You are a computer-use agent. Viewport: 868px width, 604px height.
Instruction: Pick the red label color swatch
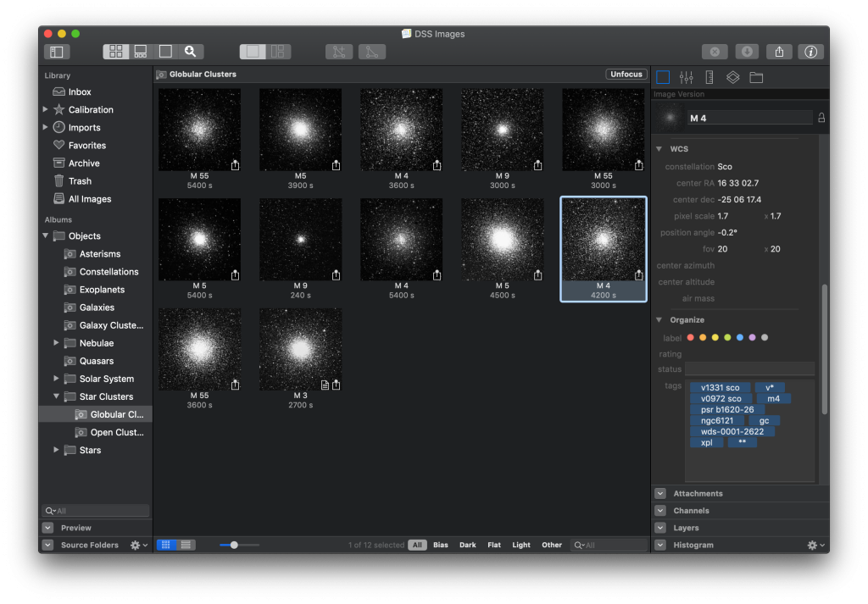click(x=691, y=336)
